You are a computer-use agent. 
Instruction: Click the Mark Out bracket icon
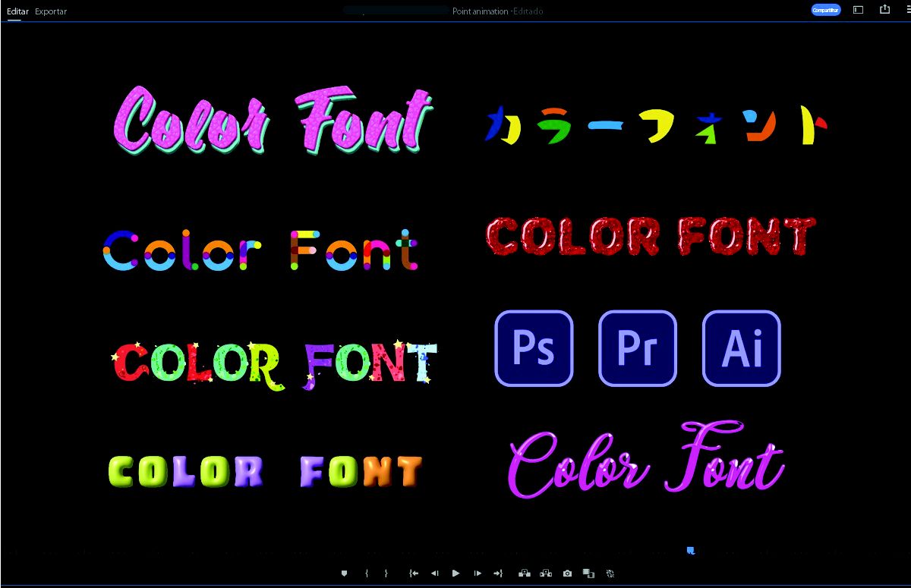[386, 574]
